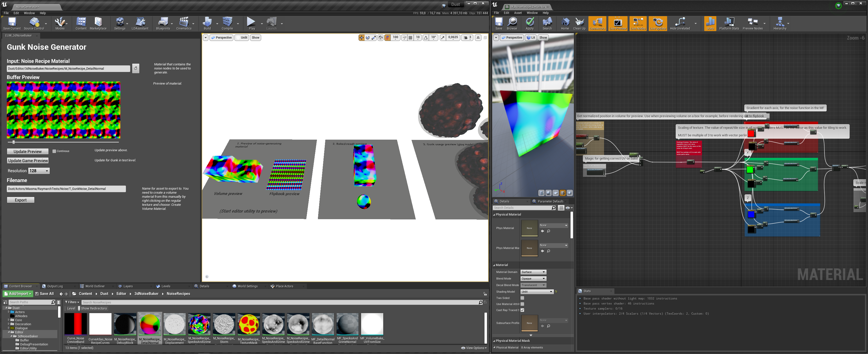Click the Search Details field
This screenshot has width=868, height=354.
(x=524, y=208)
